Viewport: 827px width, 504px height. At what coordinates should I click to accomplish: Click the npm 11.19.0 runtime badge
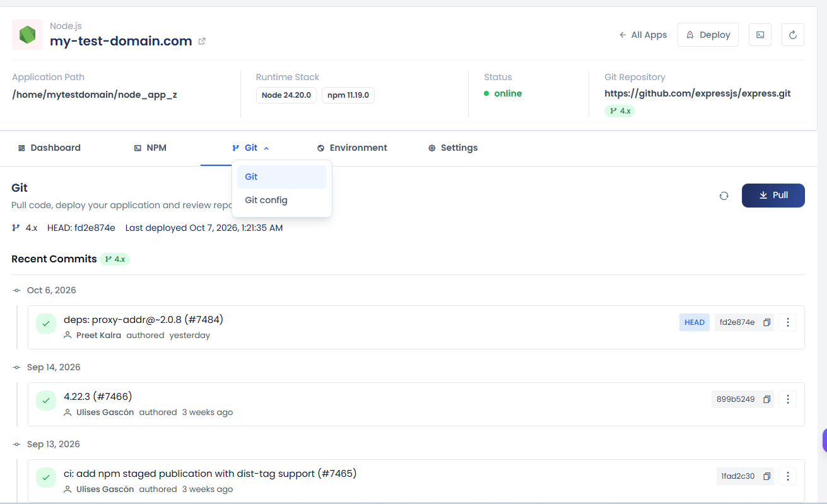tap(348, 95)
